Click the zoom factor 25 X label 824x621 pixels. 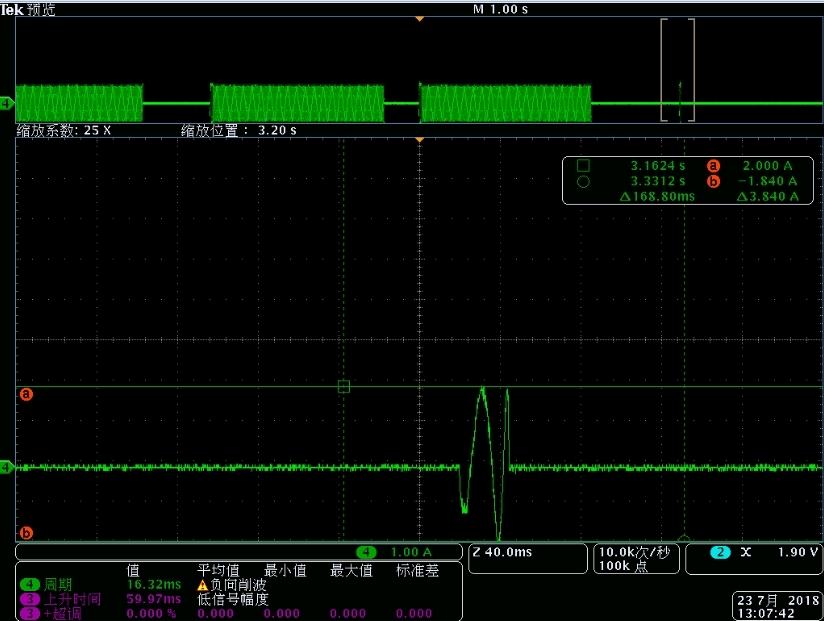click(64, 130)
